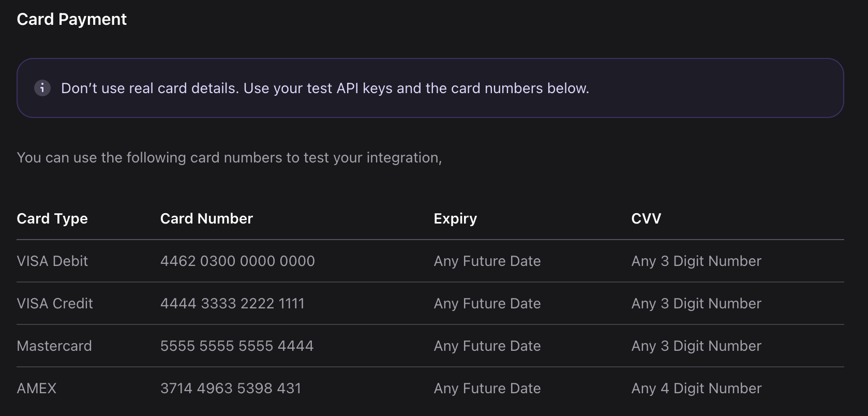This screenshot has width=868, height=416.
Task: Click the VISA Debit row label
Action: [52, 261]
